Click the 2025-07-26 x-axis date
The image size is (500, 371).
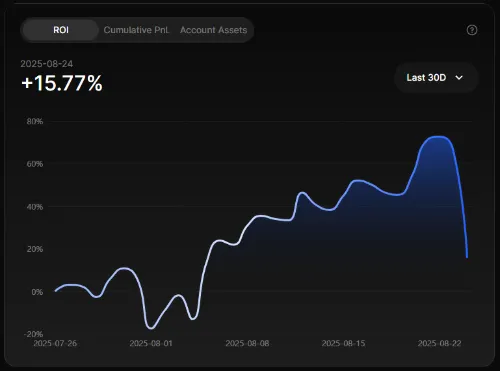click(55, 343)
